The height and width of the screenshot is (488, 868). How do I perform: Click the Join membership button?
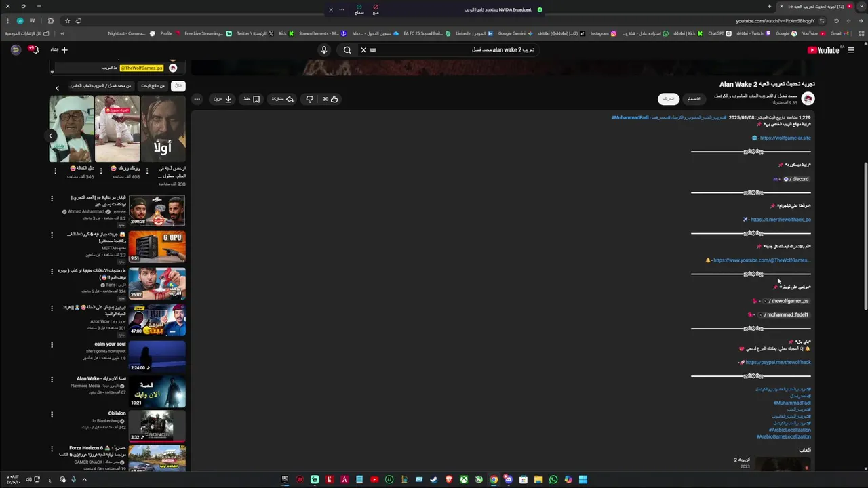694,99
